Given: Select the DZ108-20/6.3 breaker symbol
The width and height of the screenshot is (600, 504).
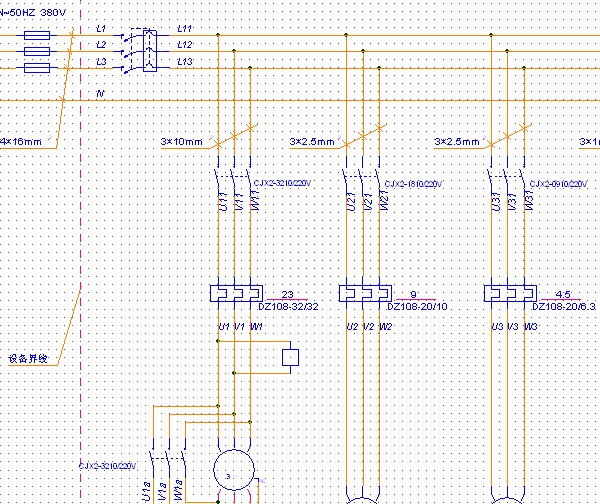Looking at the screenshot, I should (508, 293).
